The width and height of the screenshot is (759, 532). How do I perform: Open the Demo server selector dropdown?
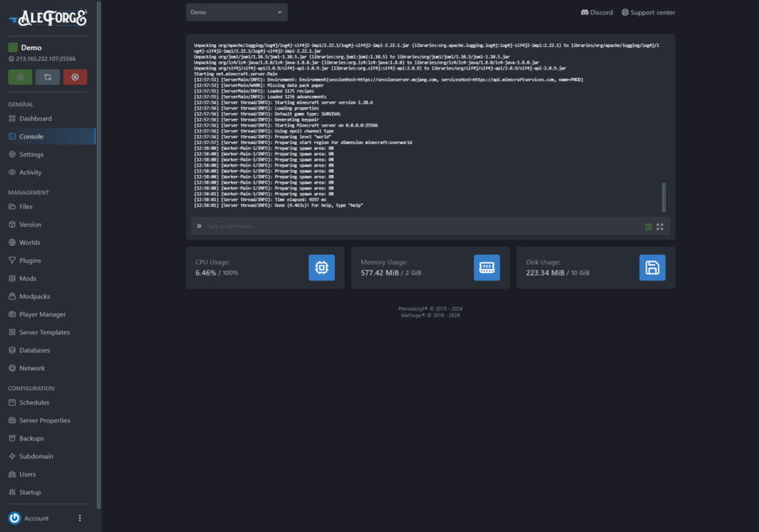click(x=236, y=13)
